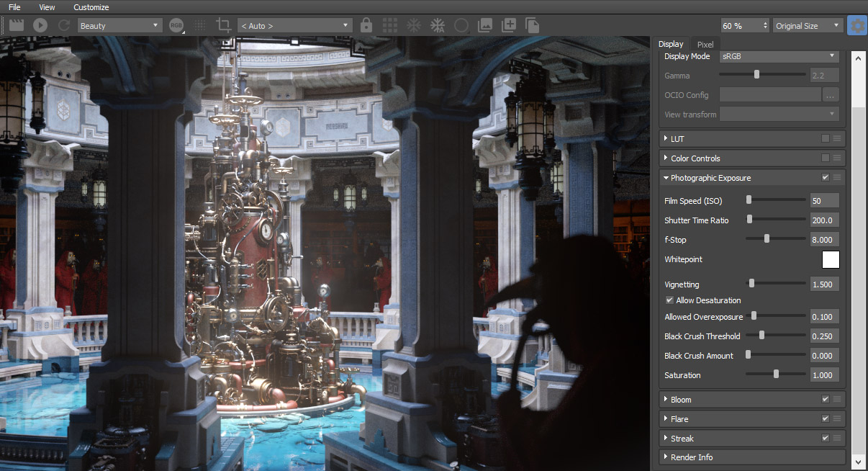
Task: Expand the Color Controls section
Action: [695, 158]
